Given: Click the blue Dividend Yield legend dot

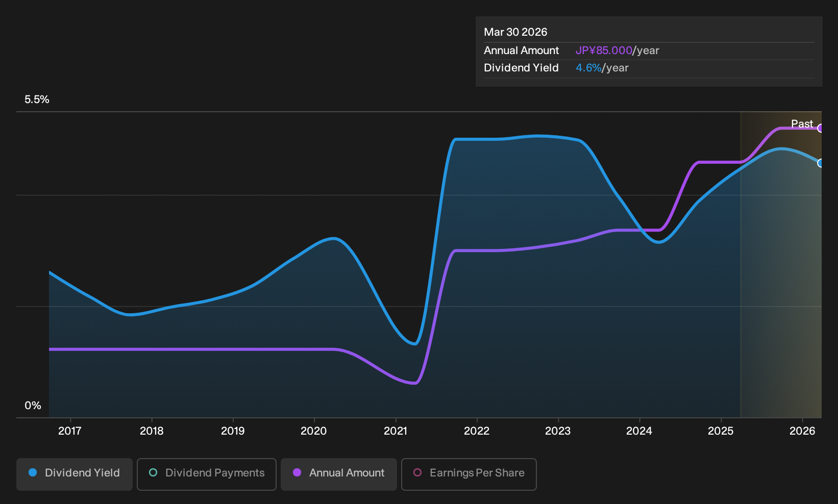Looking at the screenshot, I should coord(33,473).
